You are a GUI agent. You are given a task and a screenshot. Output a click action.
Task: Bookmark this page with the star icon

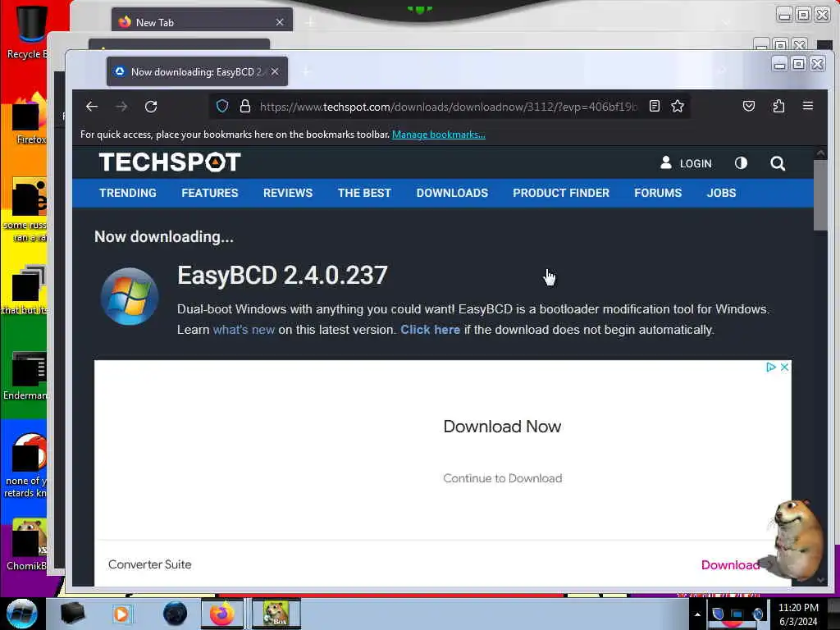[678, 106]
